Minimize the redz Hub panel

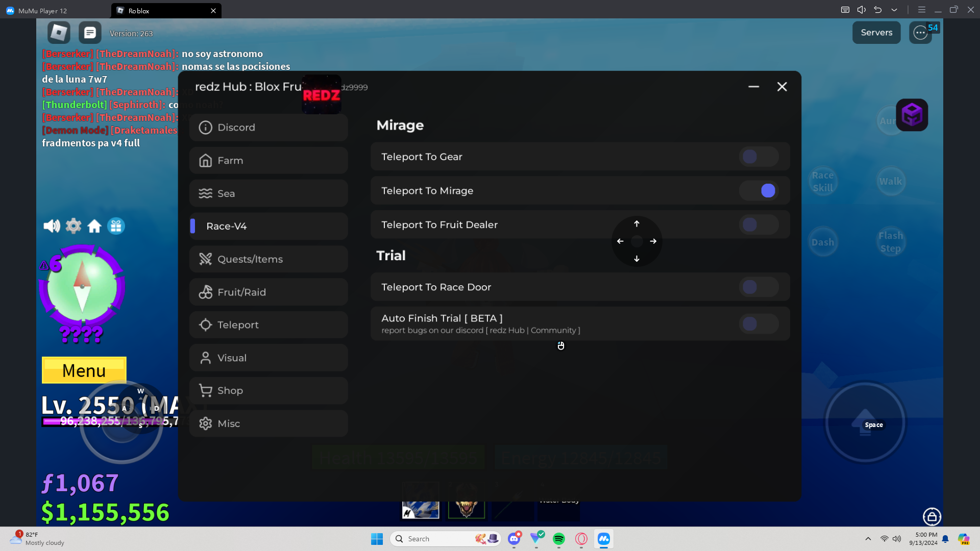tap(753, 87)
